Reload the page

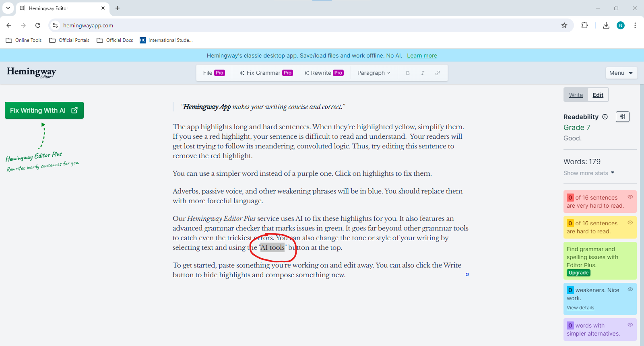pos(38,25)
